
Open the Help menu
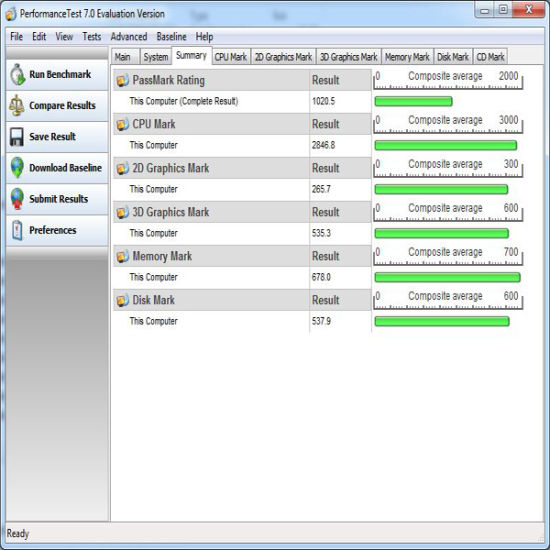204,36
